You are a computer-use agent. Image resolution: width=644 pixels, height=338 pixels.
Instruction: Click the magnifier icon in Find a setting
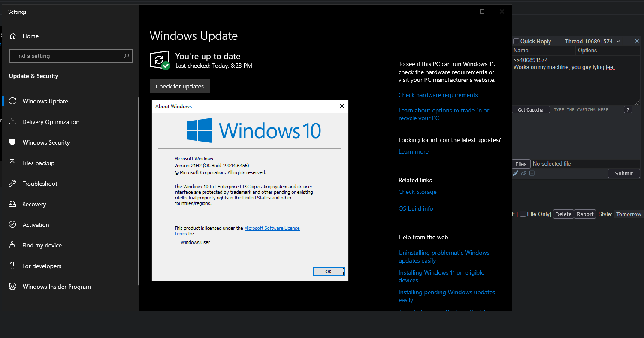click(x=126, y=56)
